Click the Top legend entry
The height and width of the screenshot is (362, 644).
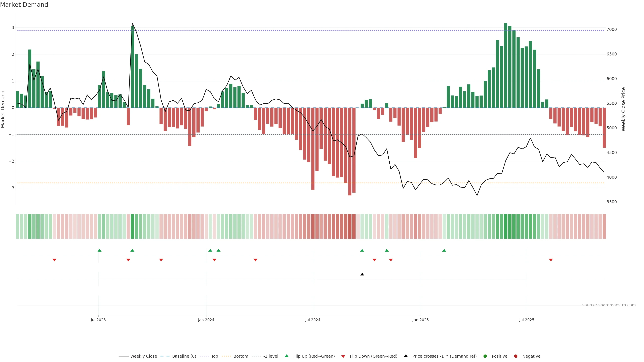click(214, 356)
